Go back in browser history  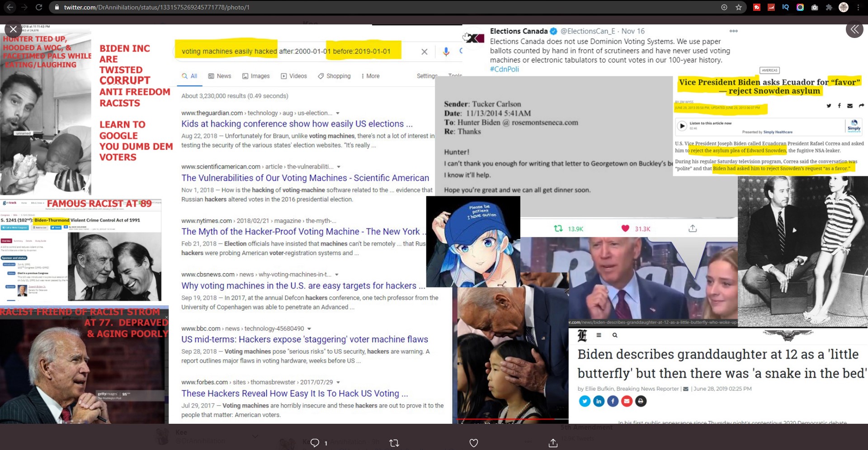[x=10, y=7]
